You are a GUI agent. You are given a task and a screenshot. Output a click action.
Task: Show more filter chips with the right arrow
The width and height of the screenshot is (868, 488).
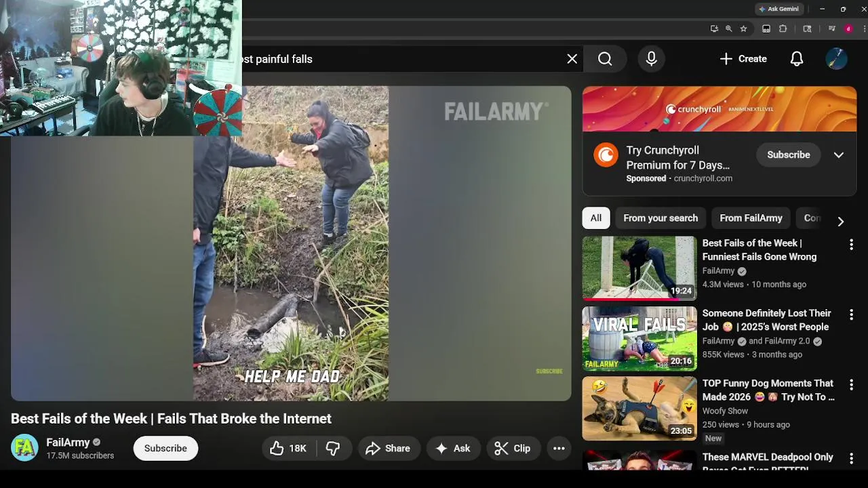pos(840,222)
